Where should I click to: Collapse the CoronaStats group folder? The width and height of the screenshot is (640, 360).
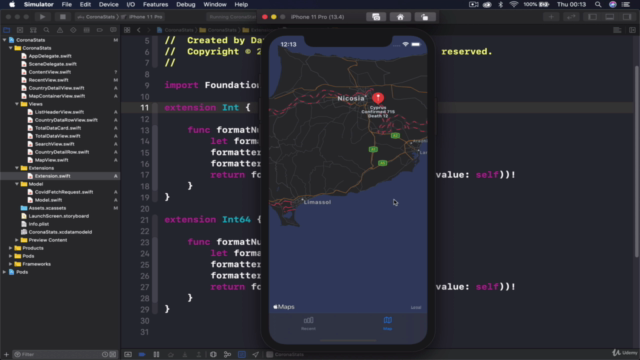click(x=11, y=48)
